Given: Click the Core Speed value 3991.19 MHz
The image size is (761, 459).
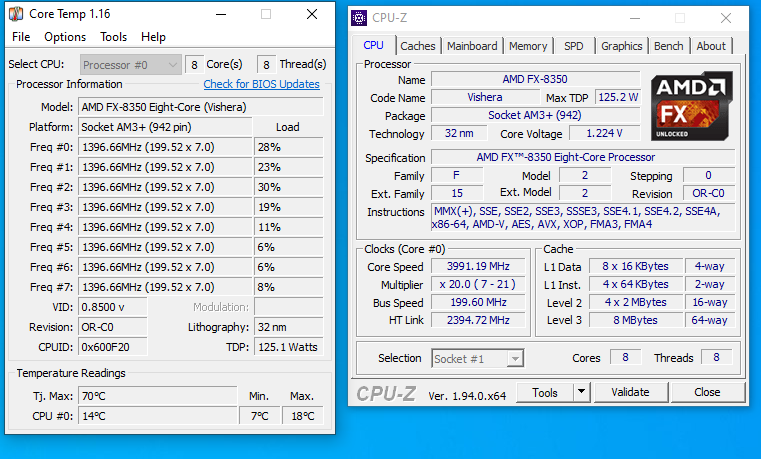Looking at the screenshot, I should (x=478, y=266).
